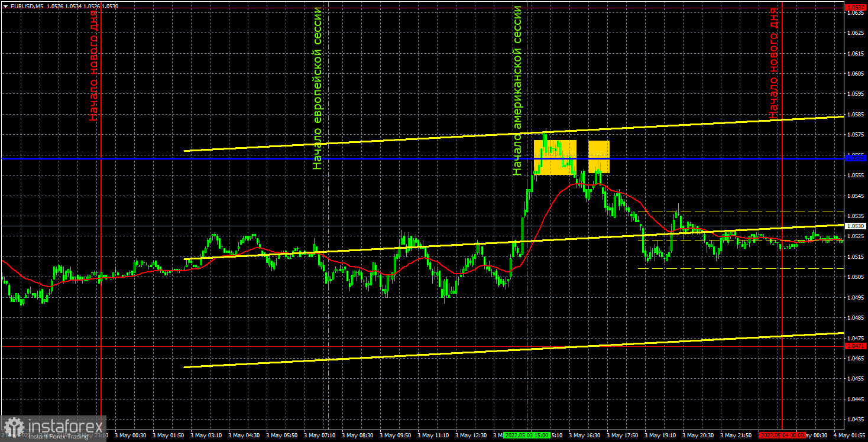Select the right red 'Начало нового дня' label

(x=774, y=63)
